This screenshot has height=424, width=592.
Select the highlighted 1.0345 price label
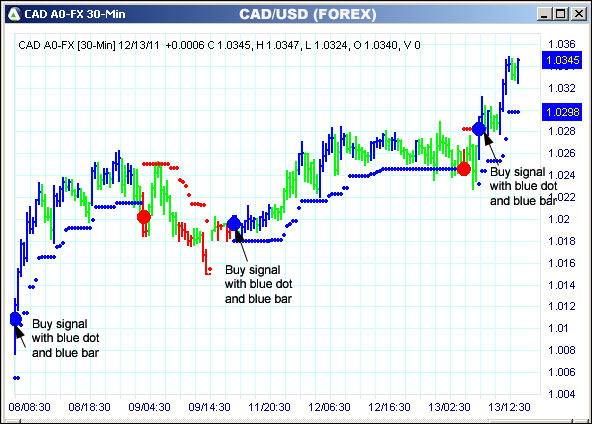point(562,60)
